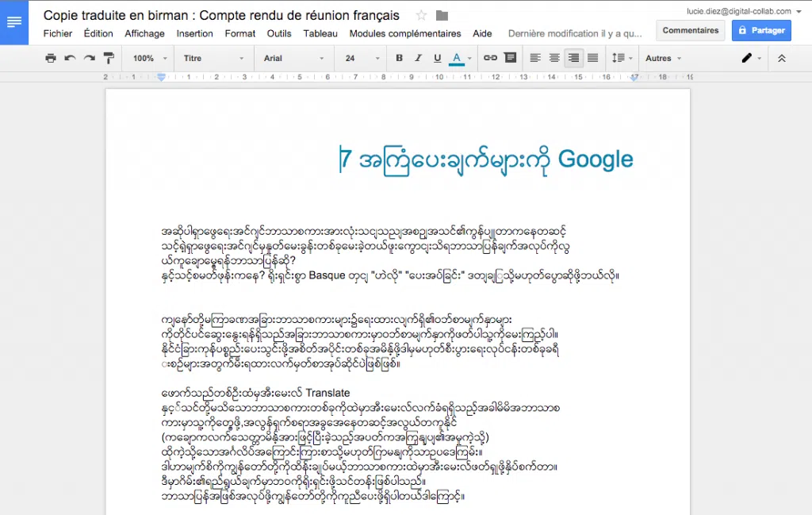Open the Insertion menu

coord(194,33)
